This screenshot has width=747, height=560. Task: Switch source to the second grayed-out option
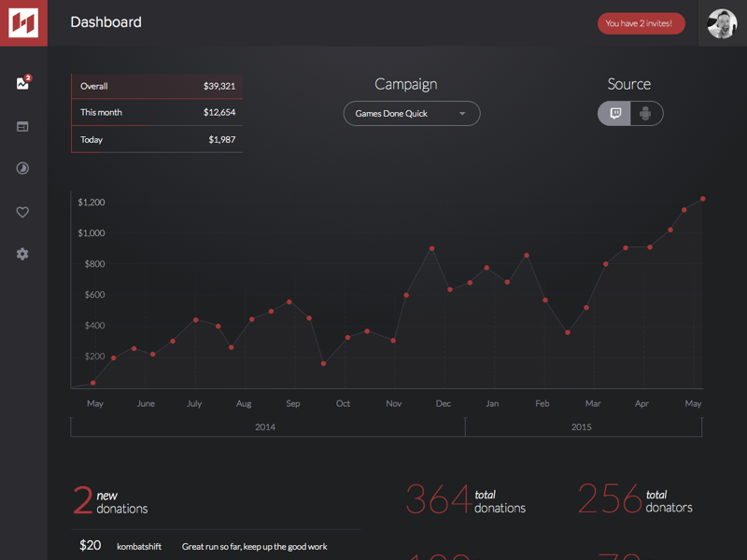click(646, 114)
